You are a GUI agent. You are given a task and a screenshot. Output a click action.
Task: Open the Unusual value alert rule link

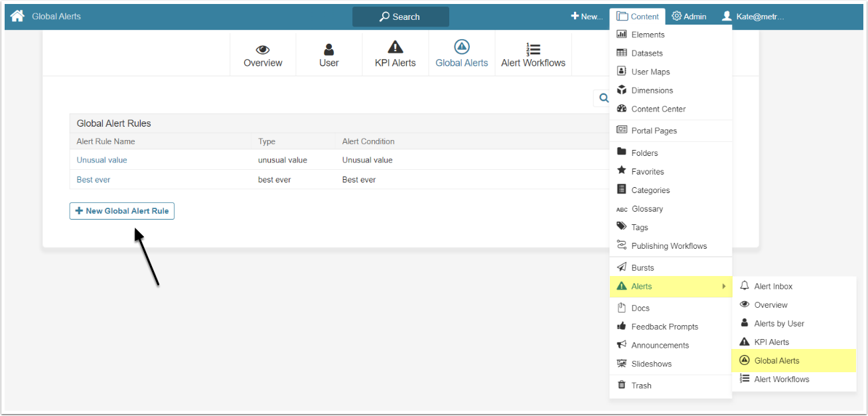[x=102, y=160]
